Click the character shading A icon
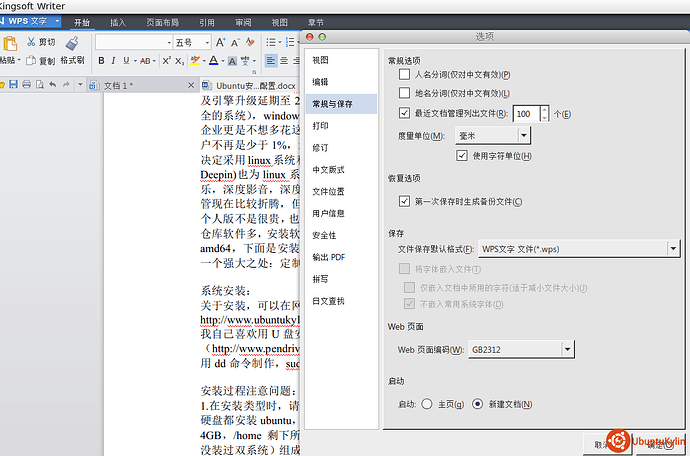Viewport: 690px width, 456px height. (232, 61)
